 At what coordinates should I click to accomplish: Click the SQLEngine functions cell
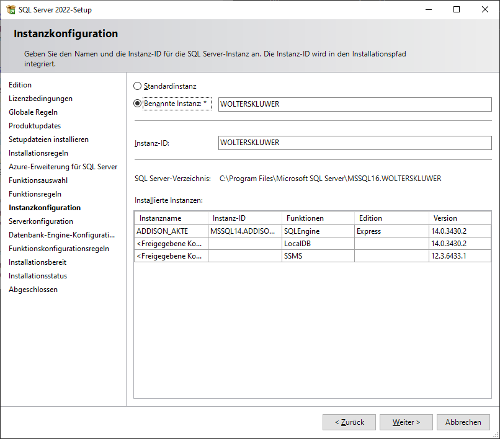pyautogui.click(x=318, y=231)
